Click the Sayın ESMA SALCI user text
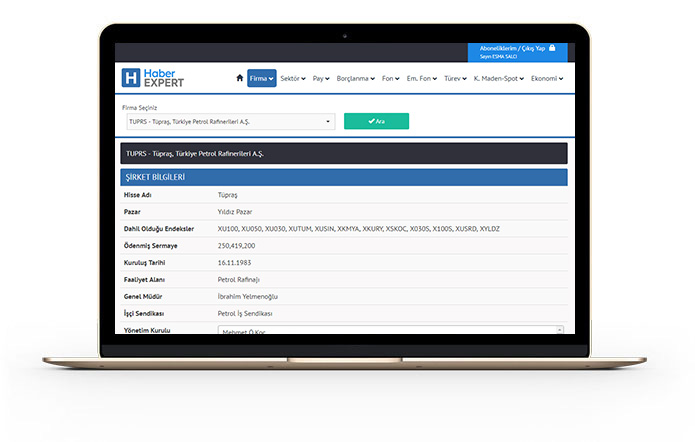The image size is (695, 442). (x=498, y=57)
